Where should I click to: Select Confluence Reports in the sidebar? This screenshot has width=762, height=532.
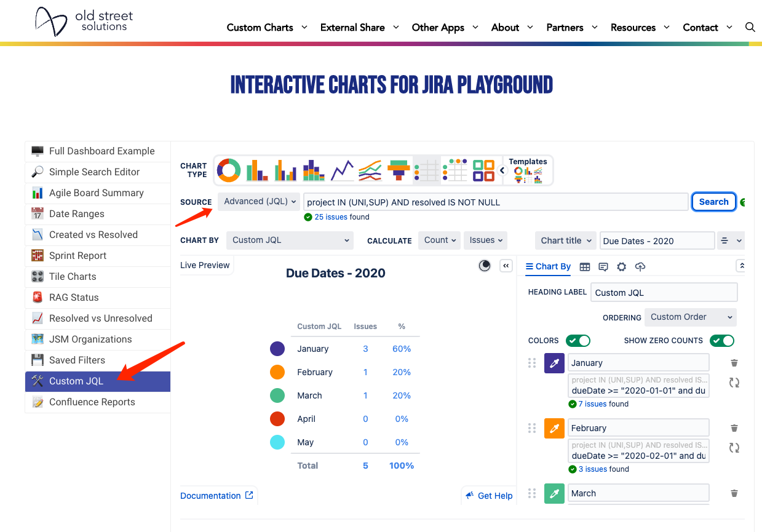click(98, 402)
